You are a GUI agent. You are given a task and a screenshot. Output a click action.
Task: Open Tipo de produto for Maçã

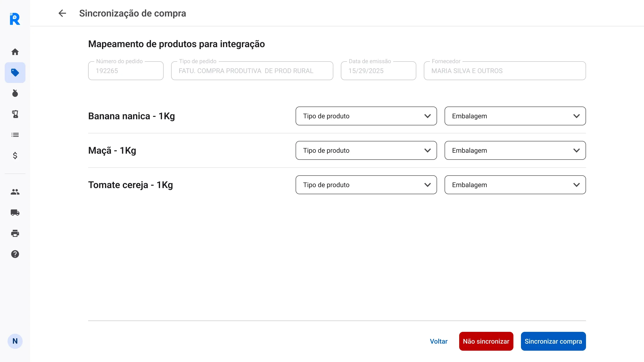click(x=366, y=151)
